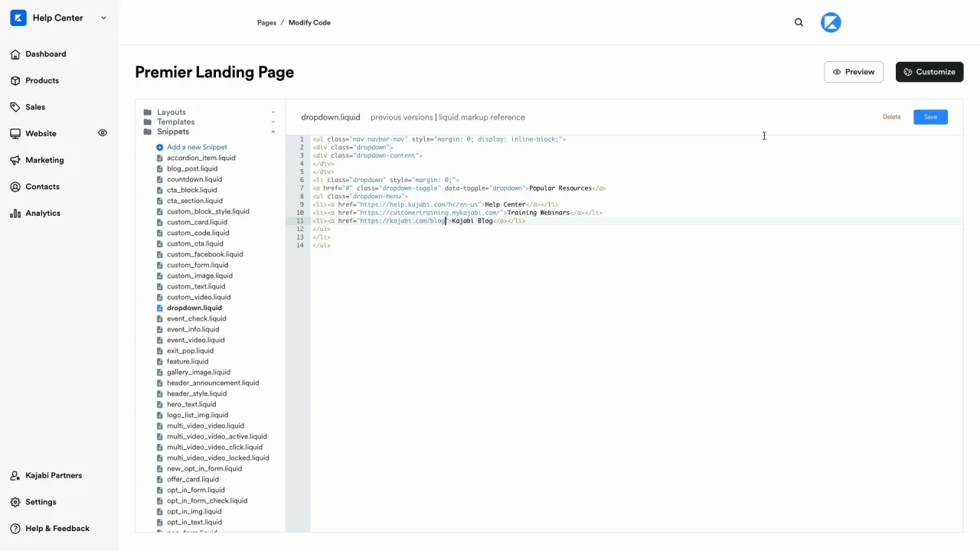Open custom_code.liquid snippet
The image size is (980, 551).
pyautogui.click(x=198, y=233)
